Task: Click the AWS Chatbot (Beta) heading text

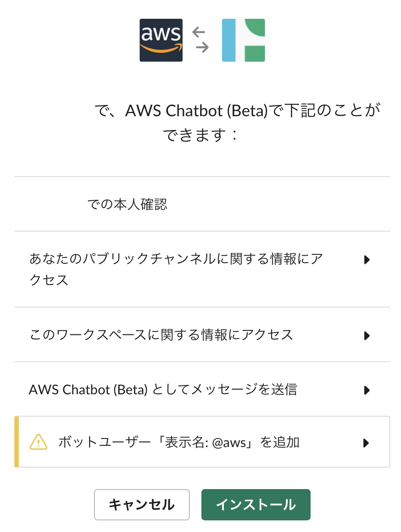Action: (x=196, y=111)
